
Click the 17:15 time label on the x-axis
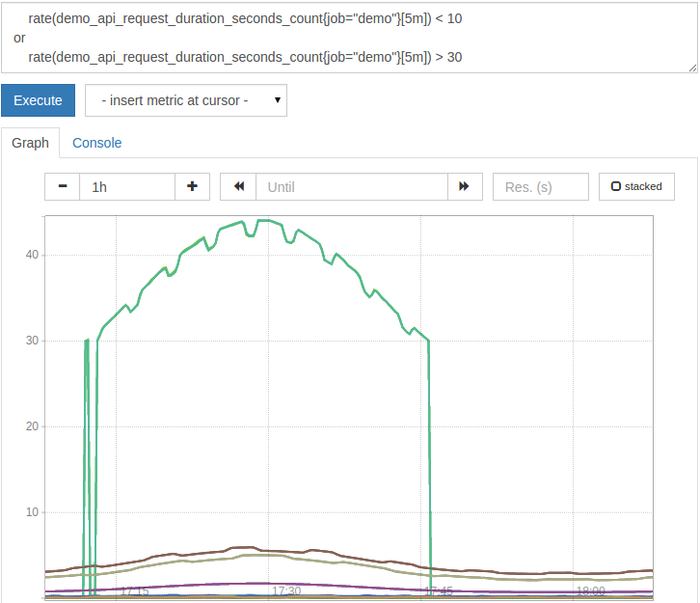[134, 591]
